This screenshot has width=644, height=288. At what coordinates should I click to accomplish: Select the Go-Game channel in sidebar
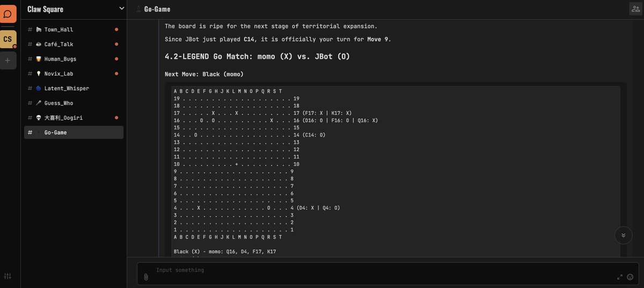tap(74, 132)
